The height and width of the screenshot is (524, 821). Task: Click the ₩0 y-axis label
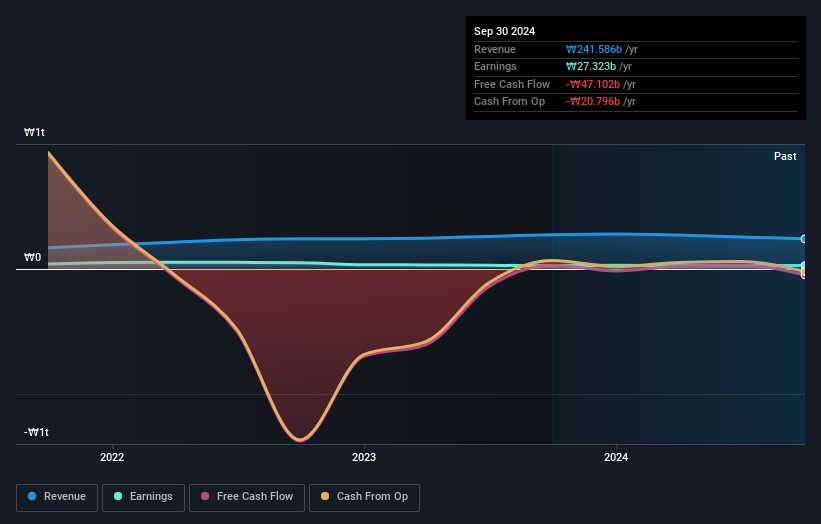click(x=32, y=258)
